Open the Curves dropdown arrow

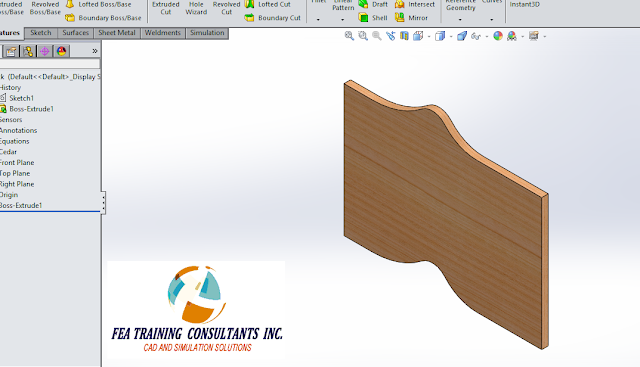491,19
